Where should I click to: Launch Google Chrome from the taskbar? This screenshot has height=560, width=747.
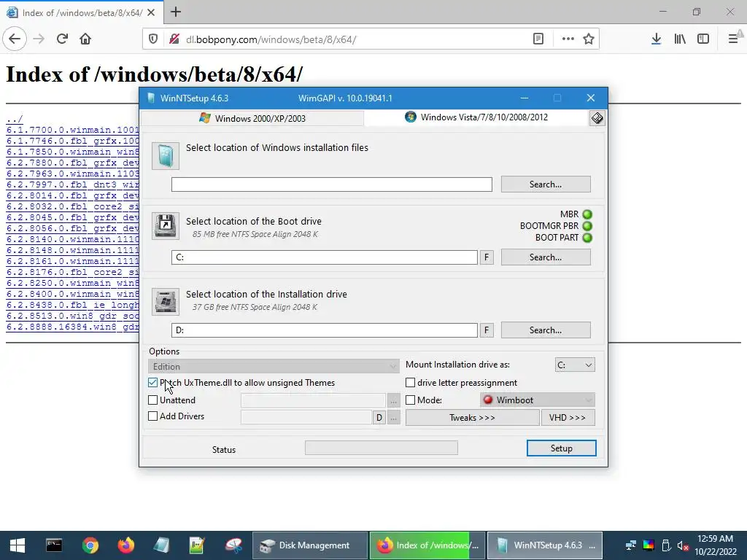(90, 545)
